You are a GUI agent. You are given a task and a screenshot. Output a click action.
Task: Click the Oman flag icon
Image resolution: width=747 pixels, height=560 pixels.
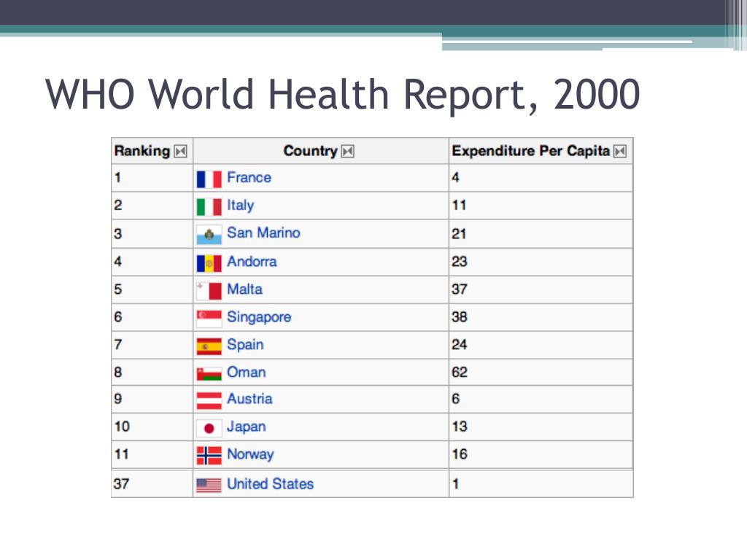click(x=209, y=373)
